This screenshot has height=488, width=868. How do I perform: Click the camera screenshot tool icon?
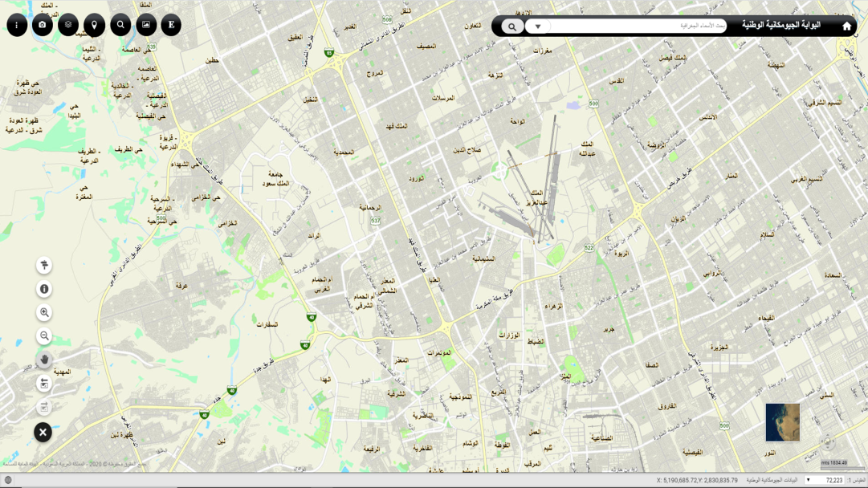pyautogui.click(x=43, y=25)
